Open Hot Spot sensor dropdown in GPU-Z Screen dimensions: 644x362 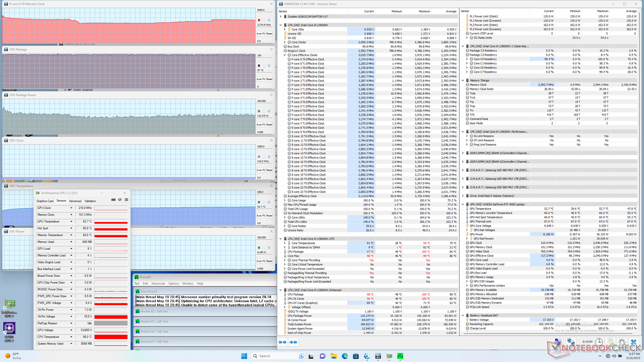(x=71, y=228)
